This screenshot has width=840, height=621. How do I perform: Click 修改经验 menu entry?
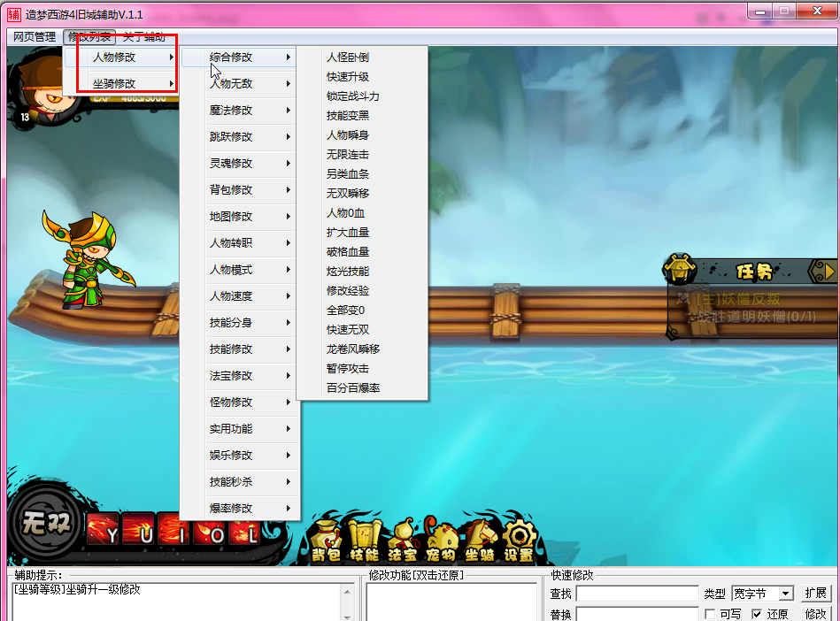363,291
